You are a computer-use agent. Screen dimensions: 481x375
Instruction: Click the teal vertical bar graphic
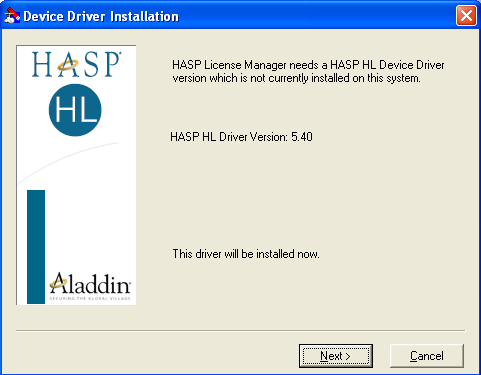[36, 247]
